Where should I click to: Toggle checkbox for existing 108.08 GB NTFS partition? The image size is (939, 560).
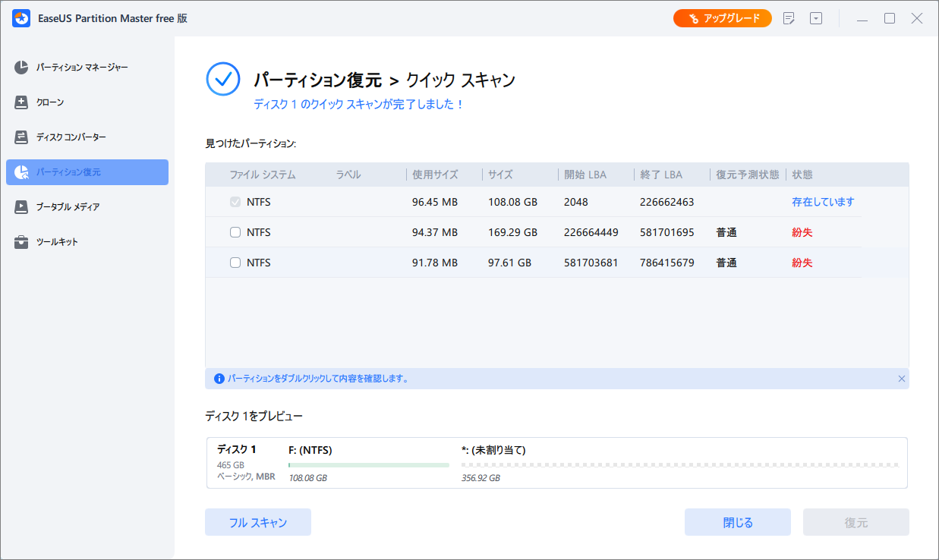[235, 202]
